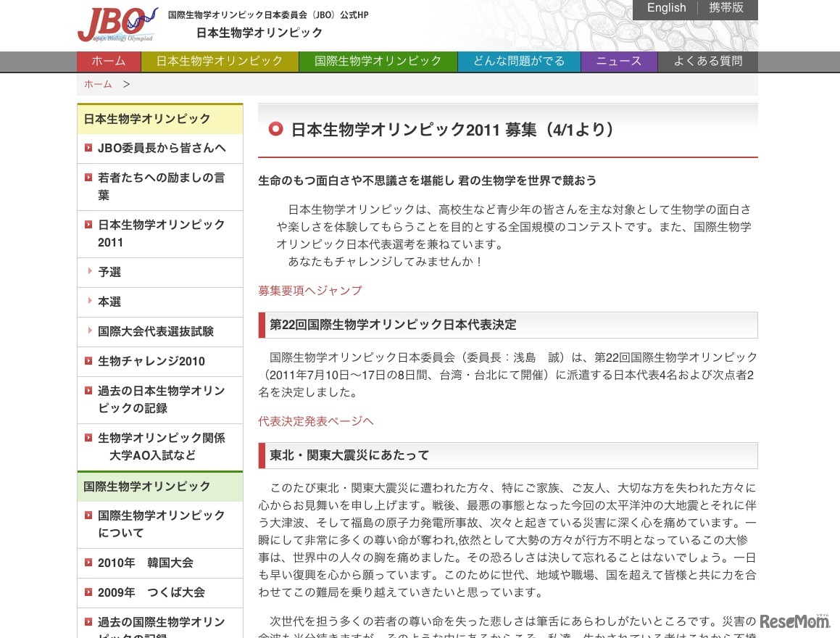Viewport: 840px width, 638px height.
Task: Click the arrow icon beside 2010年 韓国大会
Action: click(88, 563)
